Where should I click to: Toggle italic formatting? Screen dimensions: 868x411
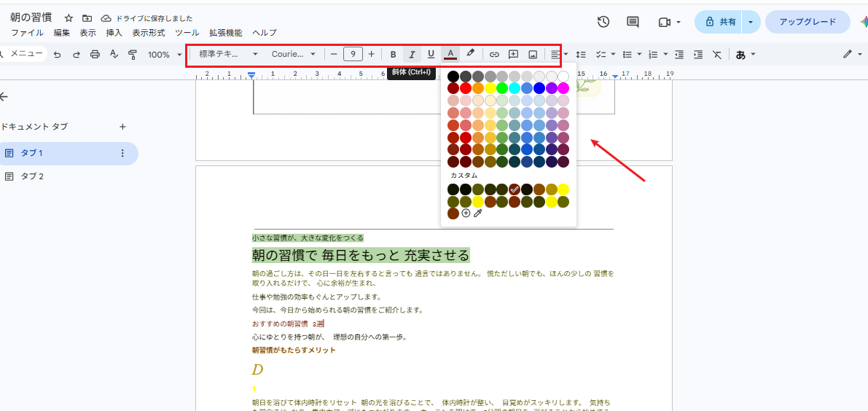pyautogui.click(x=412, y=54)
